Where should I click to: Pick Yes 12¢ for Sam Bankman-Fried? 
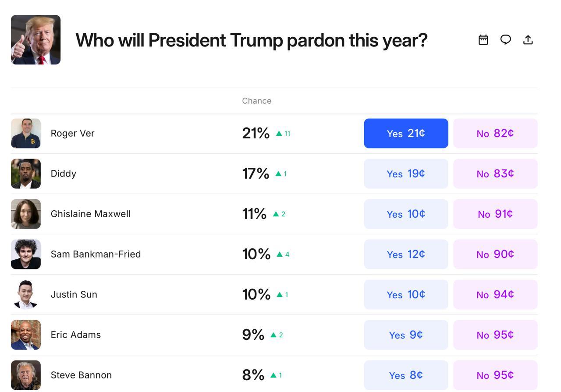click(x=406, y=254)
